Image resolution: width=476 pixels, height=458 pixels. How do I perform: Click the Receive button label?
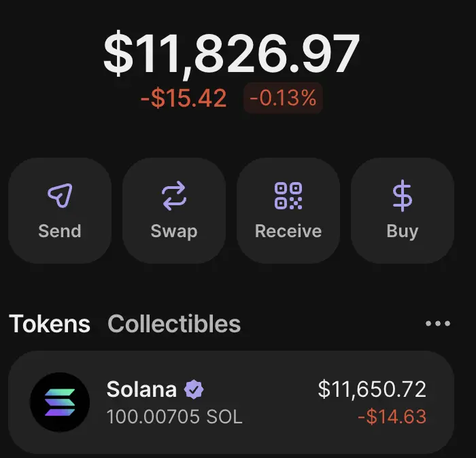pyautogui.click(x=288, y=231)
